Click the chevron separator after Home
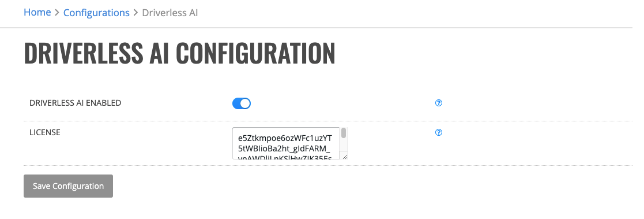The height and width of the screenshot is (219, 644). (57, 13)
